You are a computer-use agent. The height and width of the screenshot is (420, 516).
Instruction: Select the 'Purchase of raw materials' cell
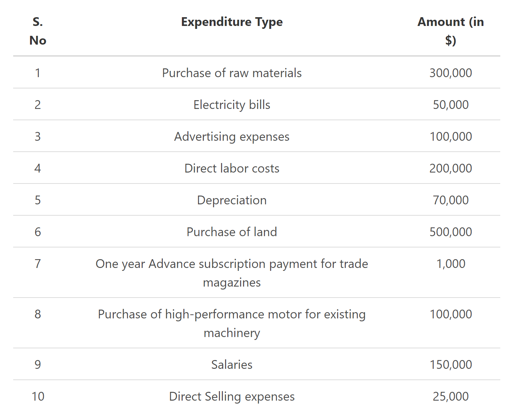[232, 73]
